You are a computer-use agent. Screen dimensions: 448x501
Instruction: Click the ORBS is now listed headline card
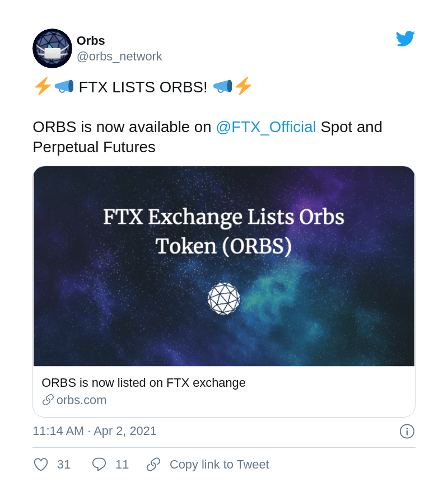143,383
